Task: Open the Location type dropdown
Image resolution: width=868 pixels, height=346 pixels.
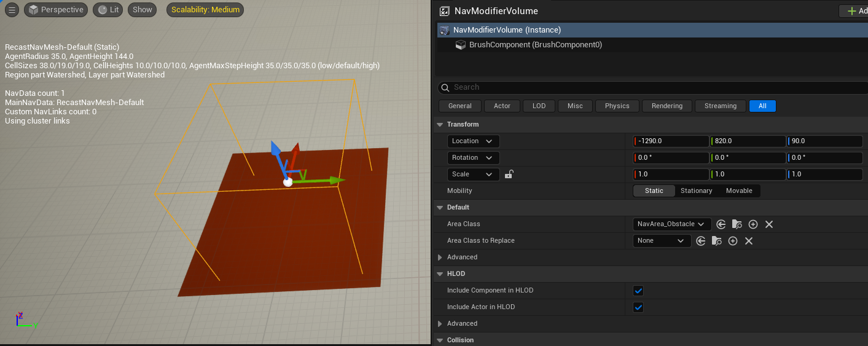Action: point(474,141)
